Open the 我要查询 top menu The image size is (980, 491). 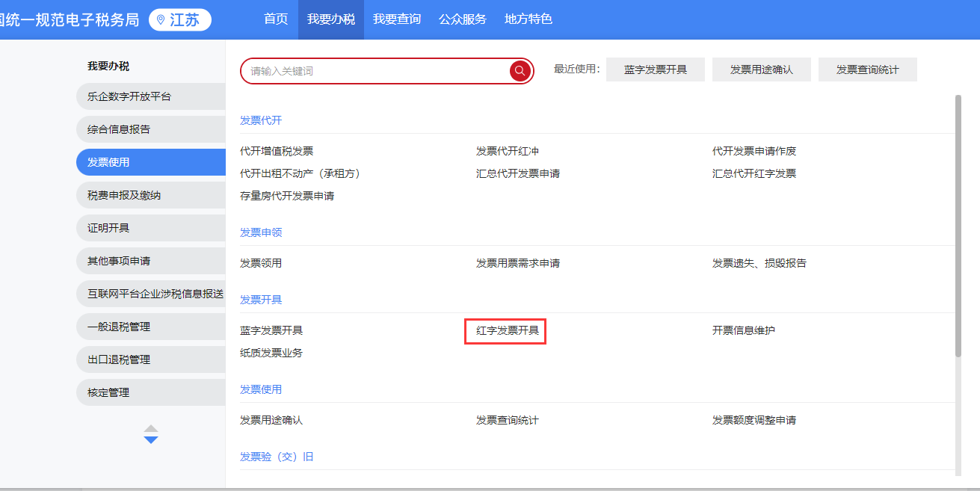click(x=397, y=19)
